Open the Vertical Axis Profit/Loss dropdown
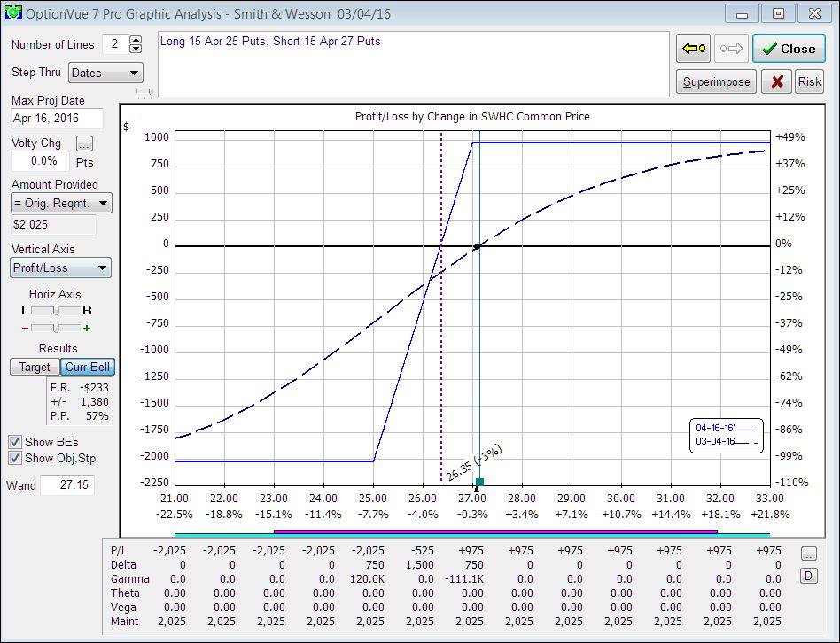 click(60, 267)
